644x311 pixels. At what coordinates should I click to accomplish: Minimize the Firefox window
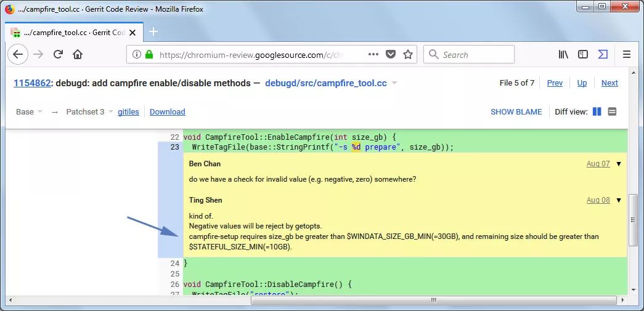[x=585, y=7]
